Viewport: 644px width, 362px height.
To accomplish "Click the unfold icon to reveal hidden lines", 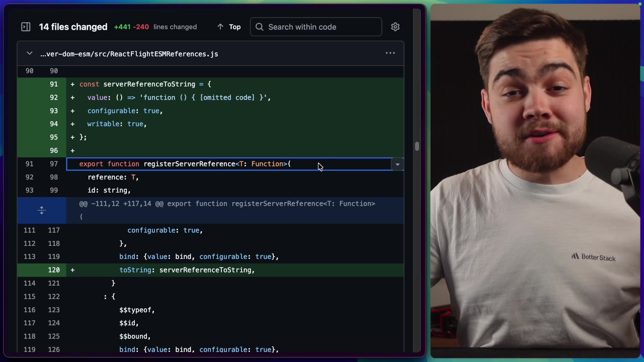I will [x=42, y=210].
